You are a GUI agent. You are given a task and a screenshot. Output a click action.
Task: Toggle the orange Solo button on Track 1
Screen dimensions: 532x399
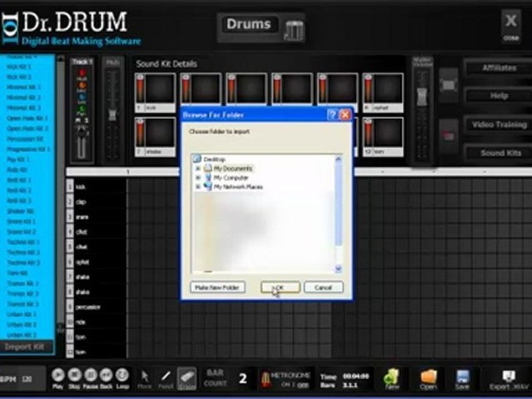(x=82, y=86)
